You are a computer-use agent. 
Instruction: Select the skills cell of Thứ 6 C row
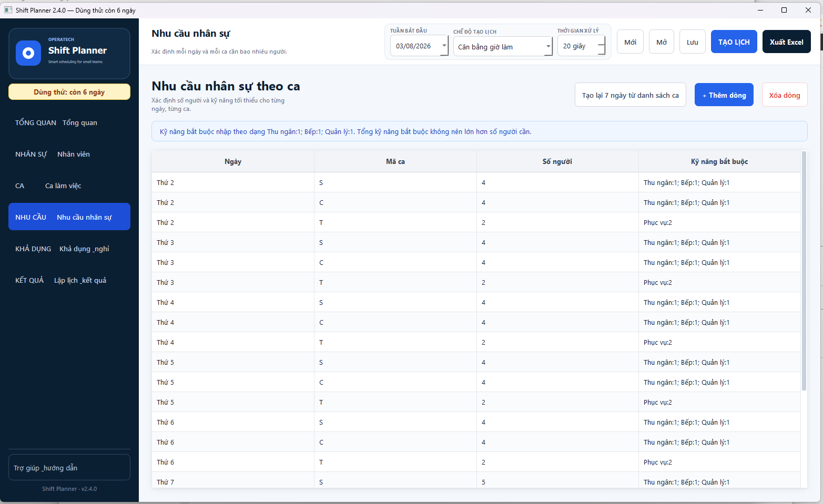(719, 442)
